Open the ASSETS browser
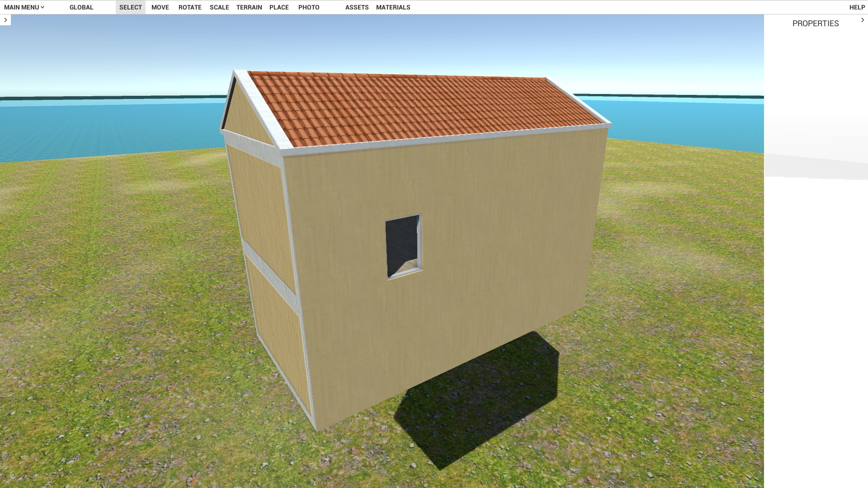Viewport: 868px width, 488px height. 357,7
